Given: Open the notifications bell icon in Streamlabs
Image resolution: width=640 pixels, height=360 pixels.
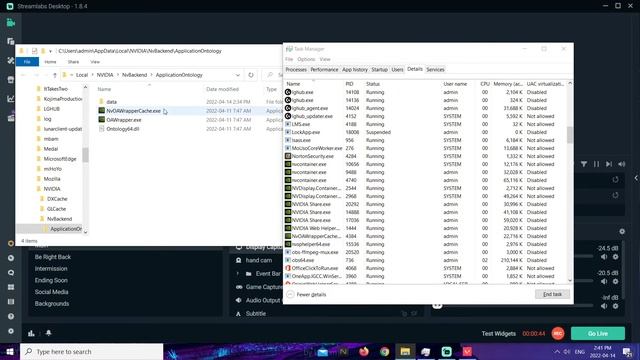Looking at the screenshot, I should click(x=49, y=333).
